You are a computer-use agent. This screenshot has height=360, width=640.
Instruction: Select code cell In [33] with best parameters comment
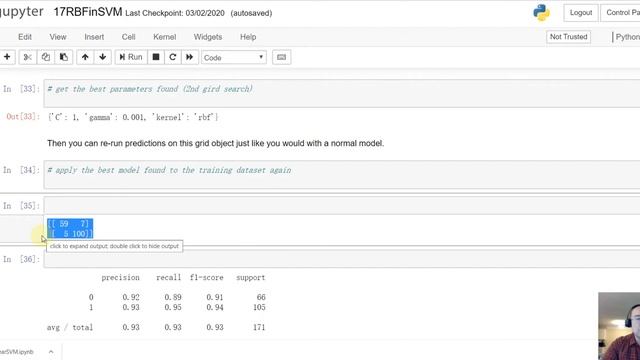pyautogui.click(x=342, y=93)
